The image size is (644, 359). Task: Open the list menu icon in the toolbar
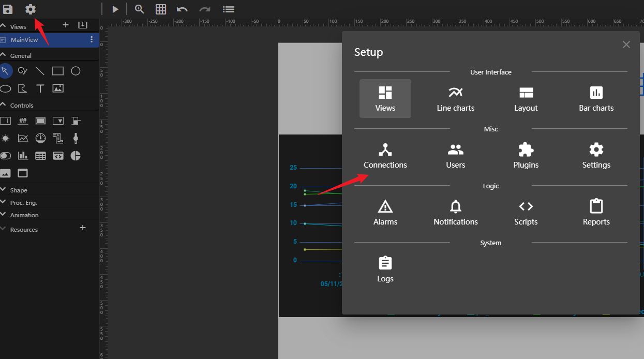228,9
